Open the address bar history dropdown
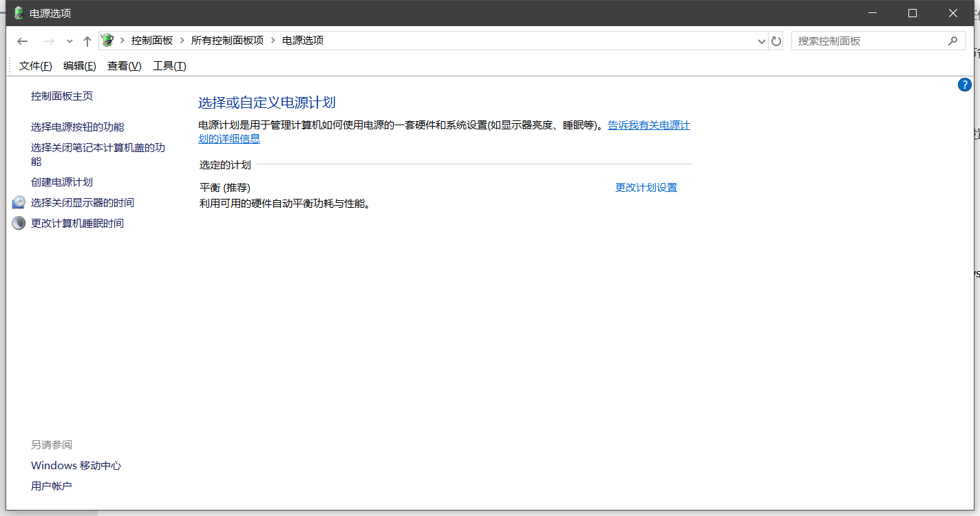This screenshot has height=516, width=980. coord(762,41)
